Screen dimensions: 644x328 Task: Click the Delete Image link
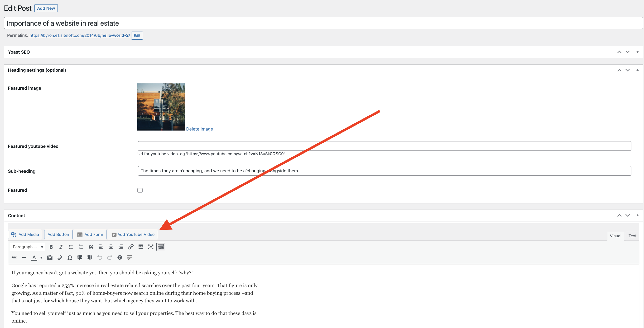pyautogui.click(x=199, y=129)
